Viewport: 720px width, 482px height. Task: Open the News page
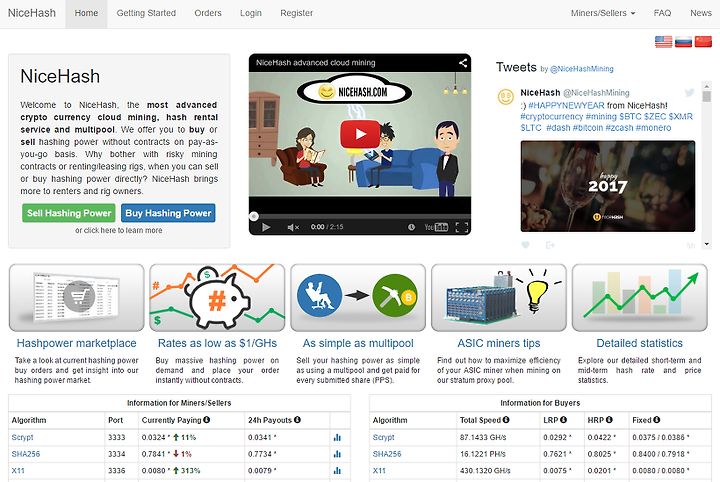[x=701, y=13]
